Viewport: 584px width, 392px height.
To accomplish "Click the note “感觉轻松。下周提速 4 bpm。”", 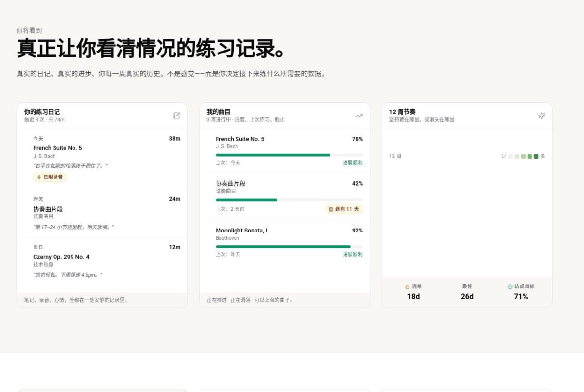I will (68, 275).
